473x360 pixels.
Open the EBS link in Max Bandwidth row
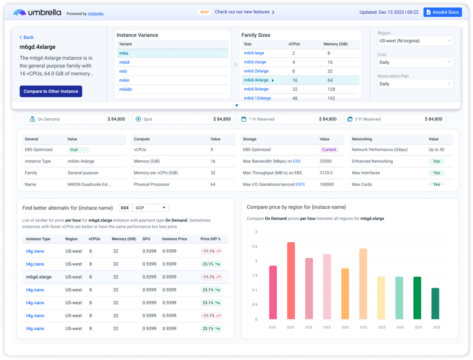297,161
